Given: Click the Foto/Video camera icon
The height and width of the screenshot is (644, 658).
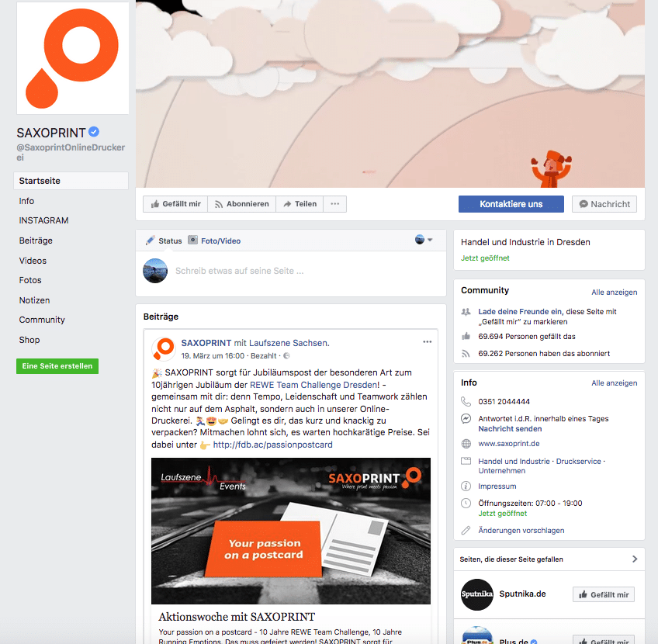Looking at the screenshot, I should 192,240.
